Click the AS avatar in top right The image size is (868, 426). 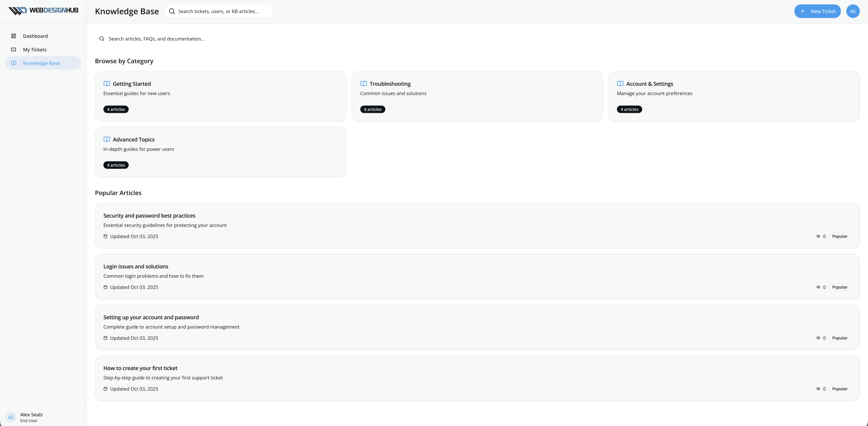pyautogui.click(x=853, y=11)
